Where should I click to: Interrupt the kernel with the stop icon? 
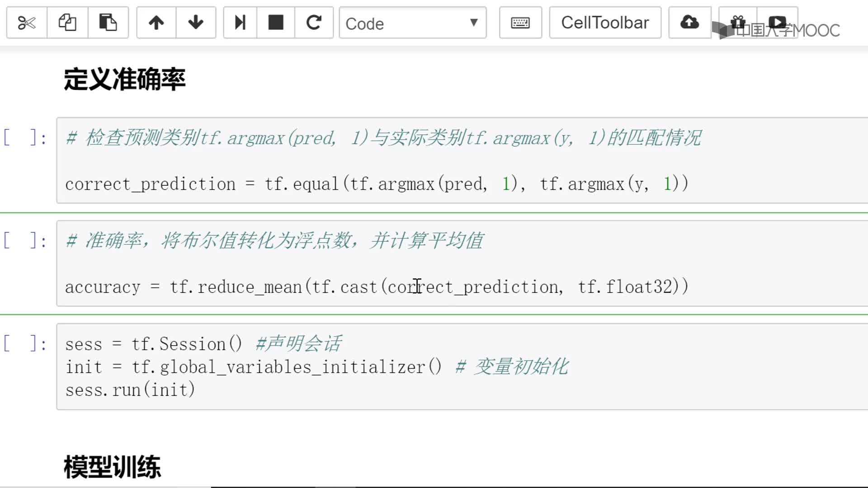[x=276, y=23]
